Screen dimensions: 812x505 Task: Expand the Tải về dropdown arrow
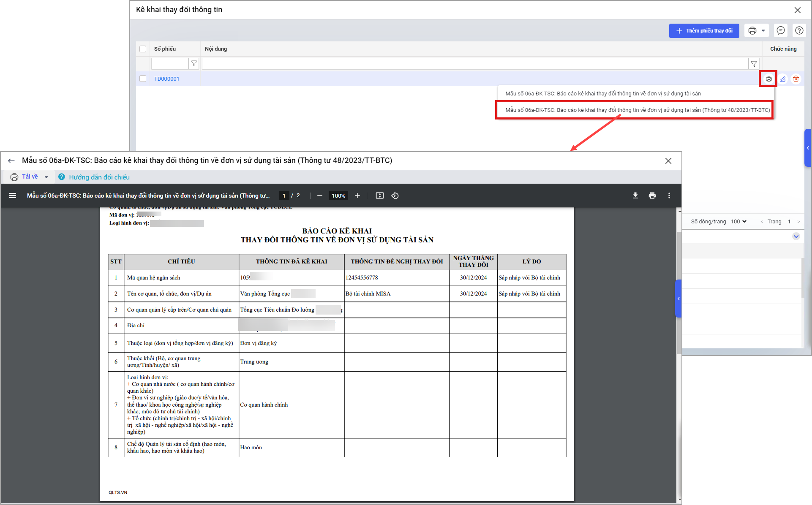tap(46, 177)
